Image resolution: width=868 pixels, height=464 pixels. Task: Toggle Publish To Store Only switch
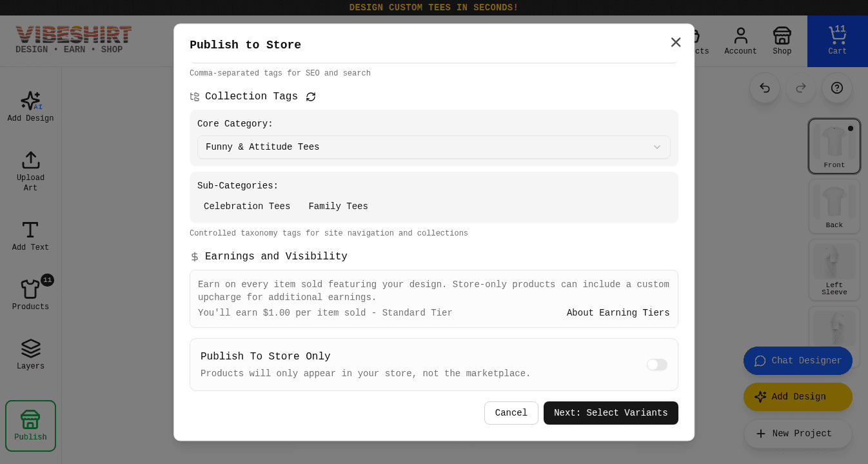657,365
